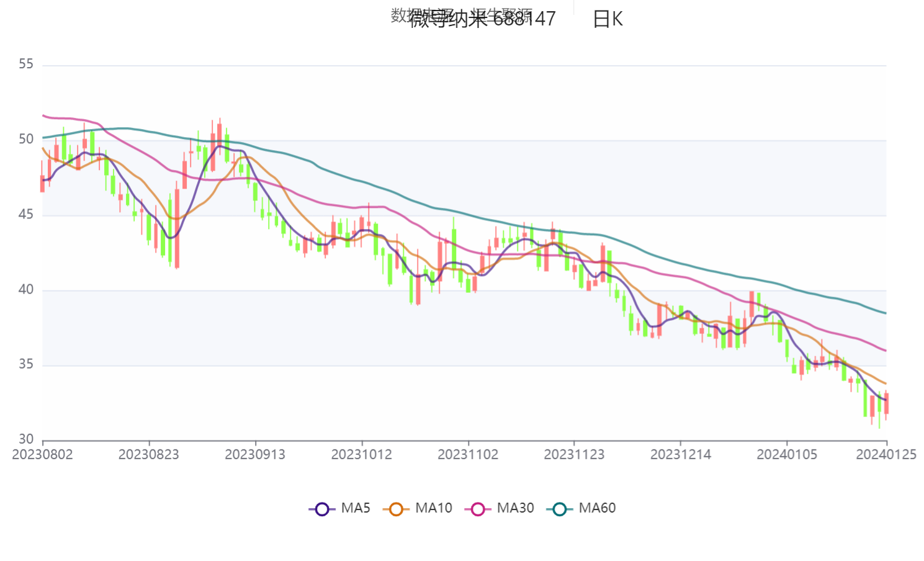Click the 20230802 date axis label
Image resolution: width=924 pixels, height=561 pixels.
[42, 454]
